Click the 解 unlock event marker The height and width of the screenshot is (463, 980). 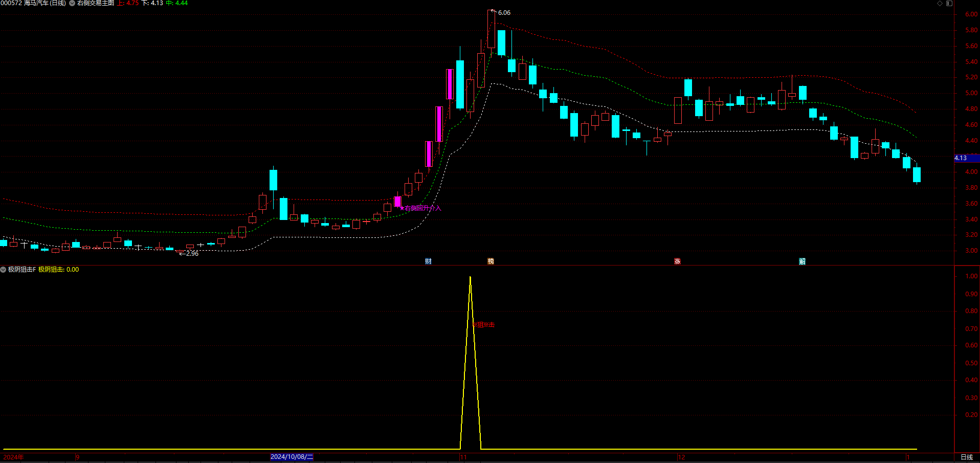(802, 261)
